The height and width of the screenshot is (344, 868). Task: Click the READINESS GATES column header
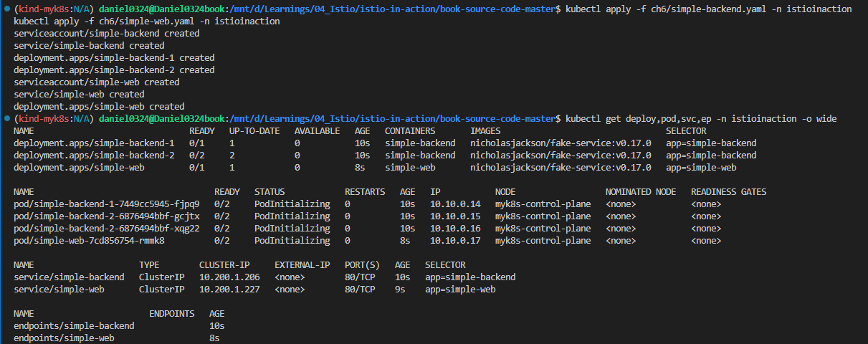pos(728,192)
